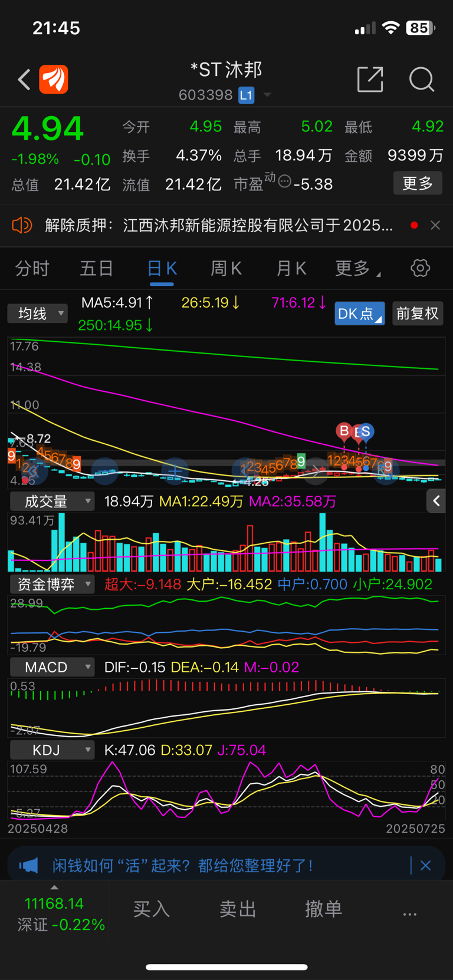Tap the *ST沐邦 stock title

226,70
